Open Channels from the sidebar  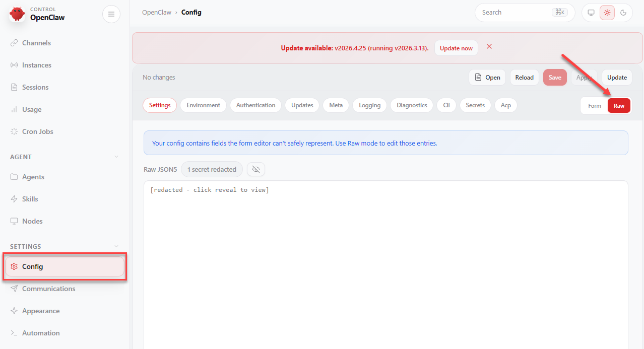pyautogui.click(x=36, y=43)
